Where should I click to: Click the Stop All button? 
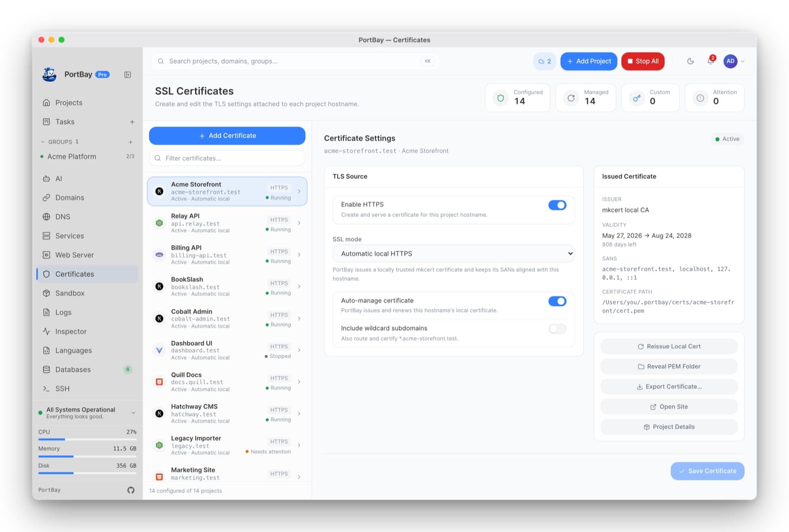coord(643,61)
